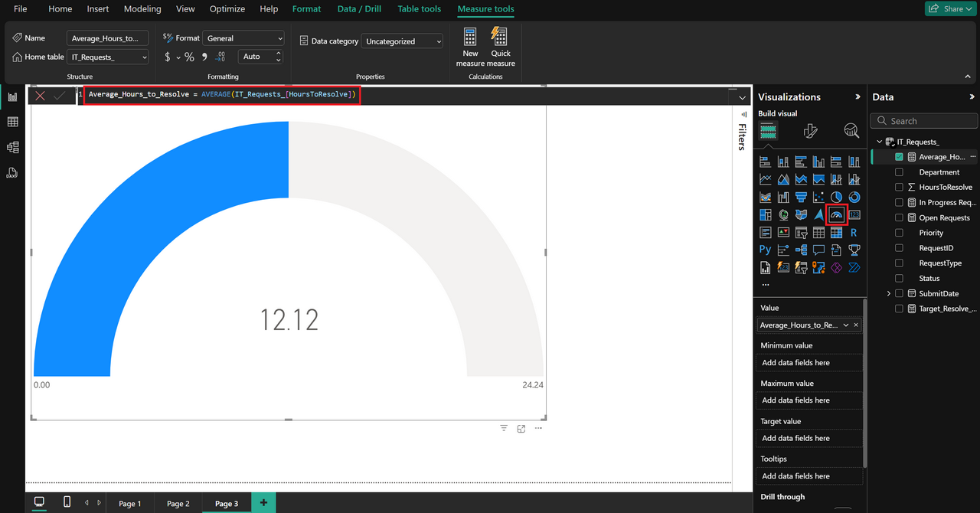Viewport: 980px width, 513px height.
Task: Select the Gauge visualization icon
Action: tap(837, 215)
